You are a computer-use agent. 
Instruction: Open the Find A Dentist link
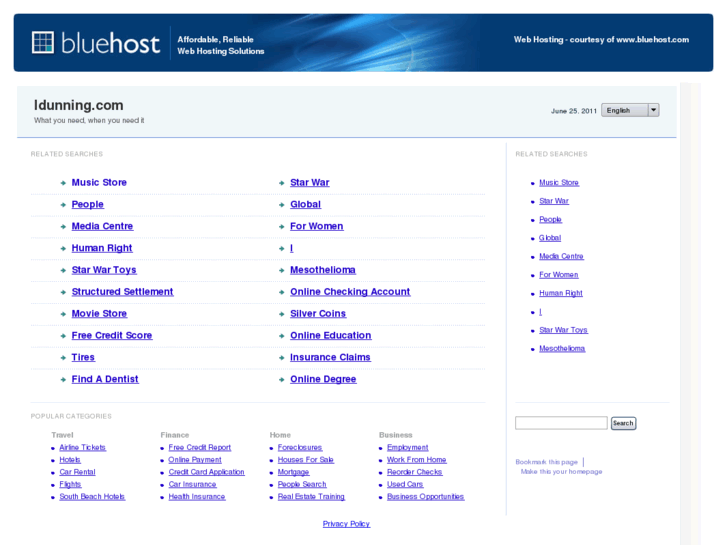[x=105, y=379]
